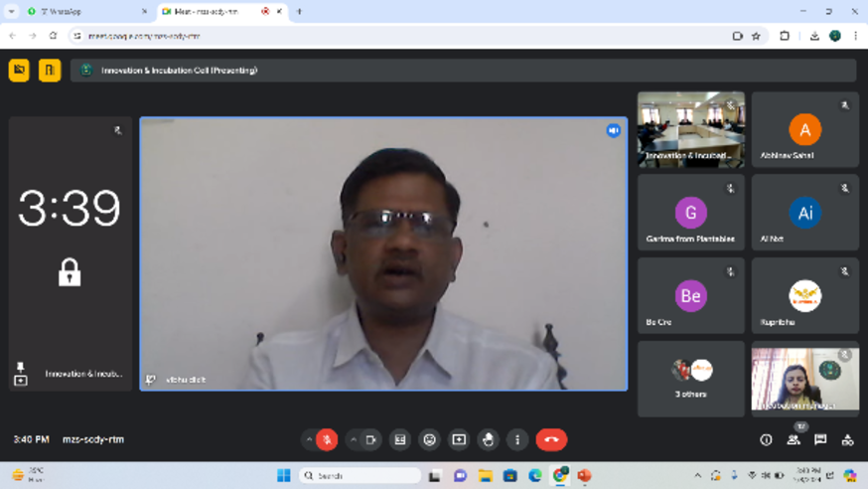Expand video settings arrow beside camera
Screen dimensions: 868x489
354,439
